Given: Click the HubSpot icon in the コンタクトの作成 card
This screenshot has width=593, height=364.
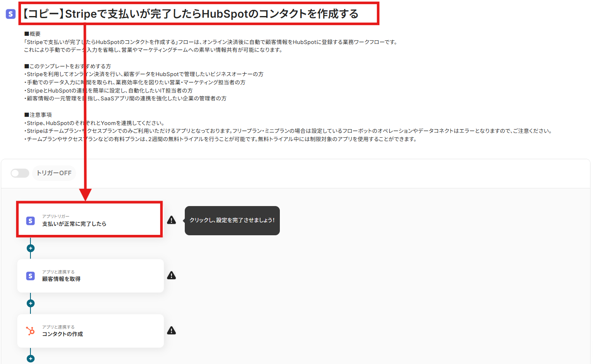Looking at the screenshot, I should 30,331.
